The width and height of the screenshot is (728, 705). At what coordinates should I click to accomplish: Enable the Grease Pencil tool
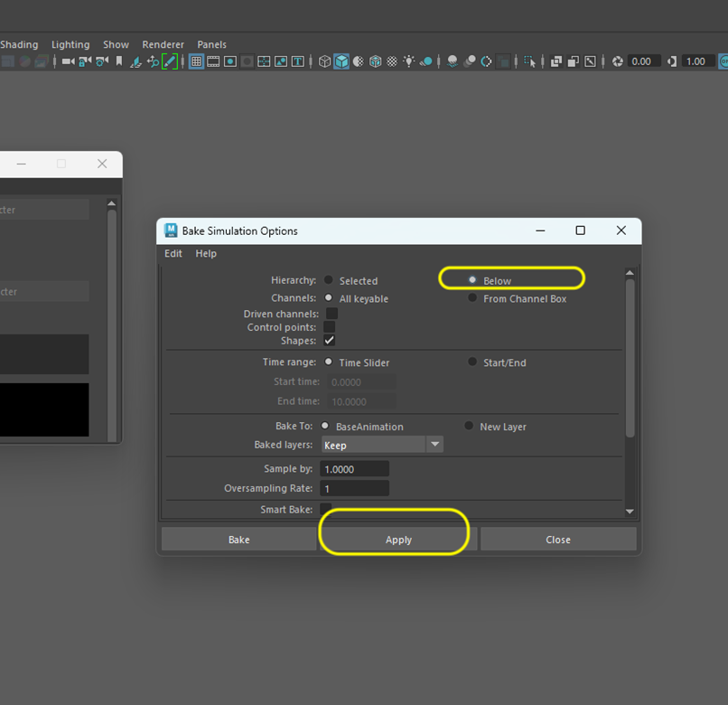(x=169, y=61)
